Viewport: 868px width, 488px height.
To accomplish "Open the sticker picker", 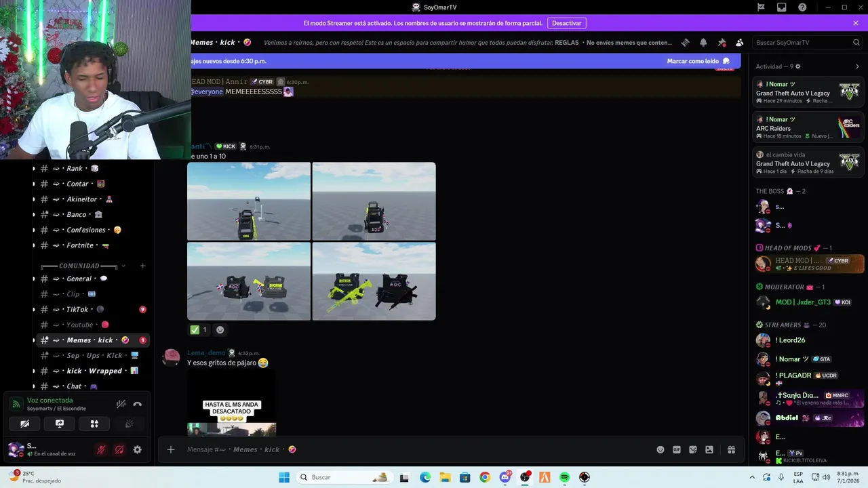I will coord(693,449).
